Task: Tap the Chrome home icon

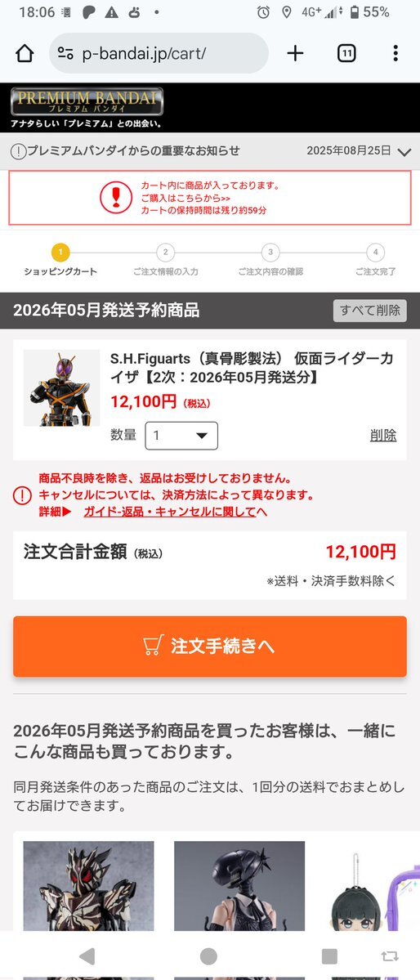Action: (x=25, y=53)
